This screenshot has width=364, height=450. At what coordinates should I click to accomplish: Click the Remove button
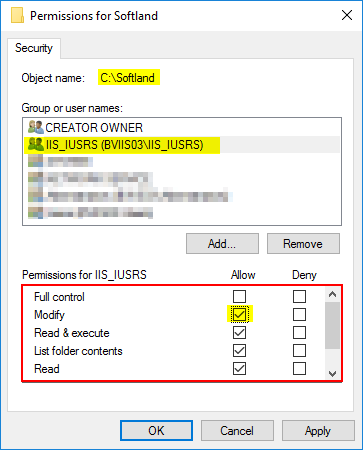[x=303, y=244]
